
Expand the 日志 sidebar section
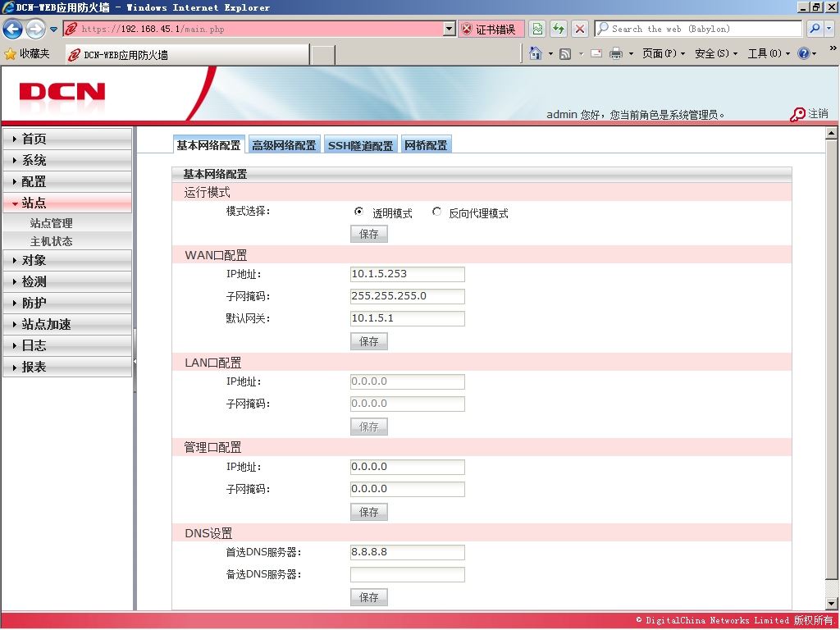[67, 345]
